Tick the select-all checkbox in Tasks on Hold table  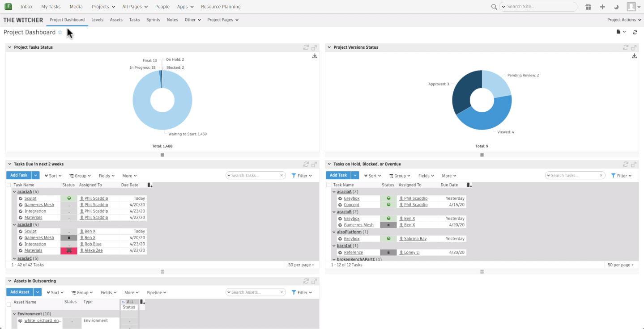coord(328,185)
